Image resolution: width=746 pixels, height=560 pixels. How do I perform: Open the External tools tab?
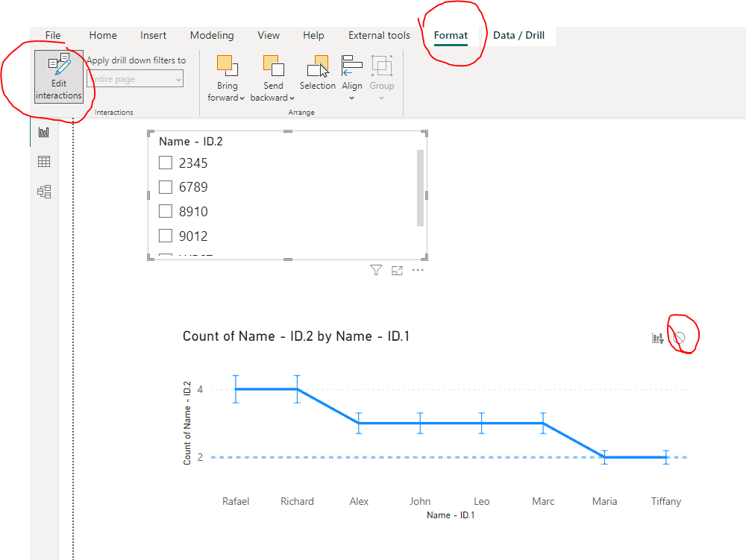tap(379, 35)
